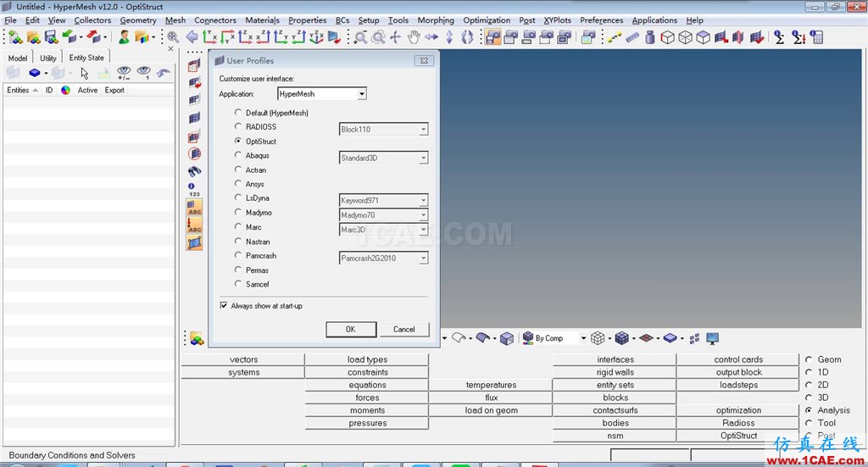Open the loadsteps panel button

pos(738,385)
